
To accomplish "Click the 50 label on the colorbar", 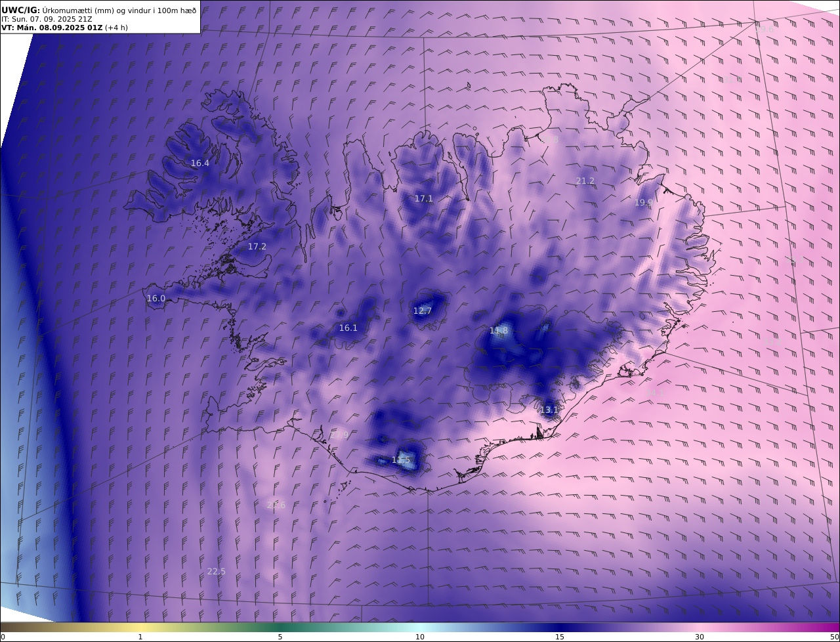I will point(835,637).
